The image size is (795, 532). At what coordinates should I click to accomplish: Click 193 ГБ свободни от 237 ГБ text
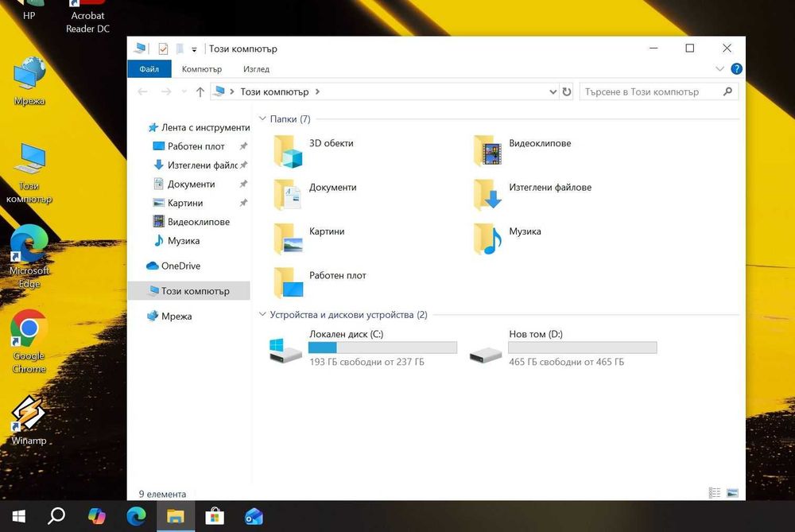366,362
